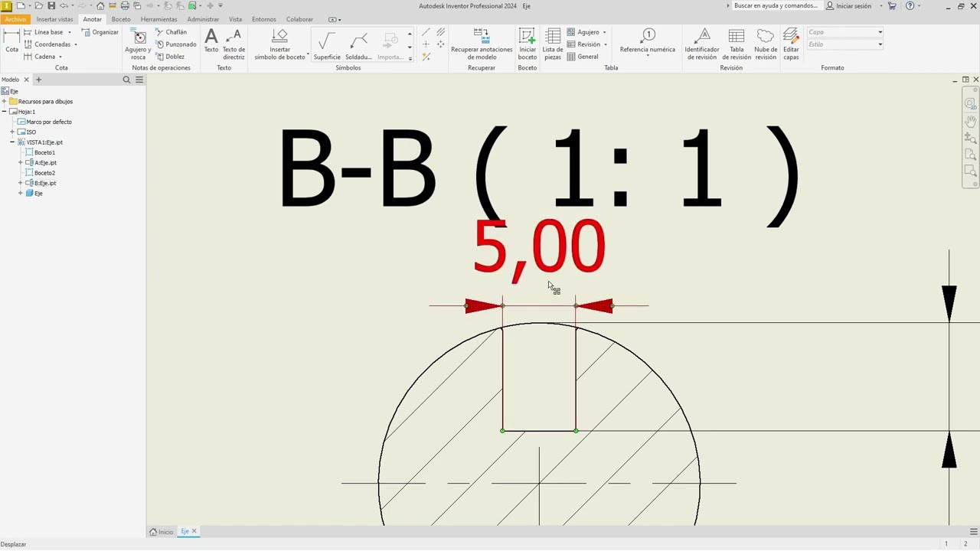This screenshot has height=551, width=980.
Task: Click the Doblez note tool
Action: coord(170,57)
